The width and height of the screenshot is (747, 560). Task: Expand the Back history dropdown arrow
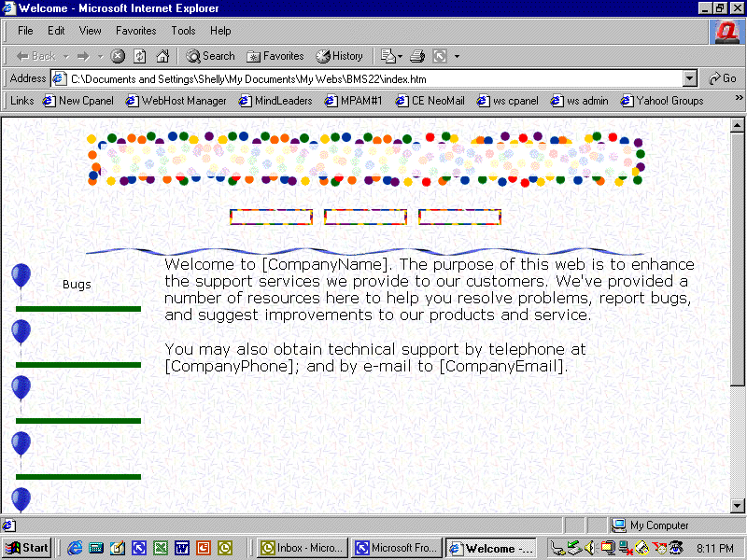tap(65, 56)
